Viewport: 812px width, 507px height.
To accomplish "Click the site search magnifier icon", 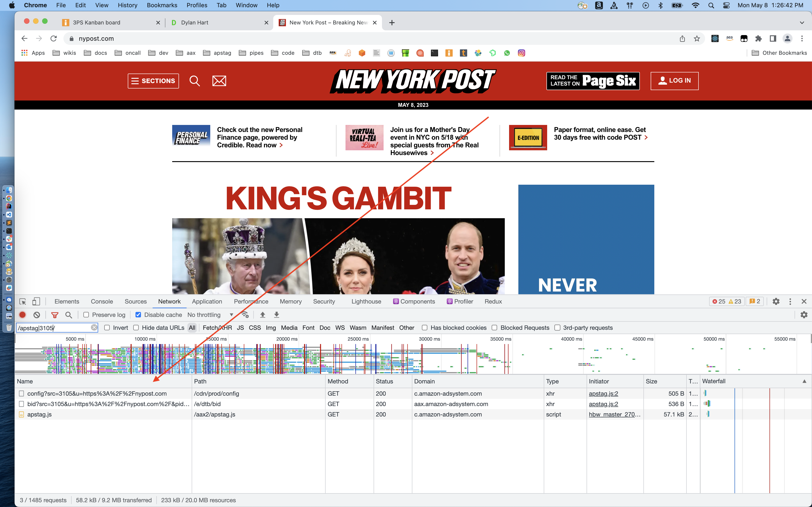I will click(195, 81).
